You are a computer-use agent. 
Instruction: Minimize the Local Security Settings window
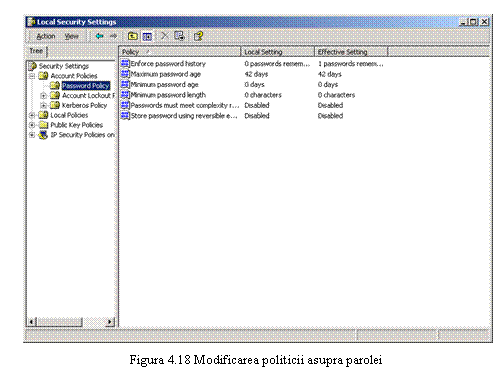[x=463, y=22]
